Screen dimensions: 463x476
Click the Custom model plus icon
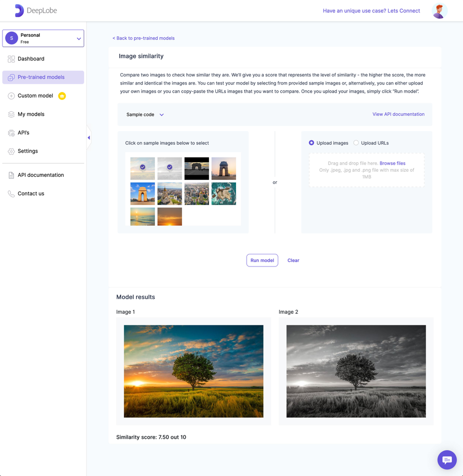(x=11, y=96)
